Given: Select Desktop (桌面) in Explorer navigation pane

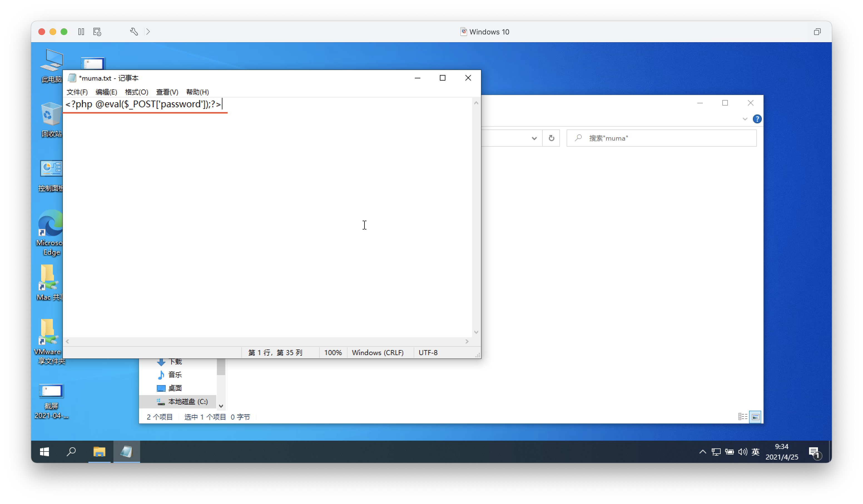Looking at the screenshot, I should [x=169, y=388].
